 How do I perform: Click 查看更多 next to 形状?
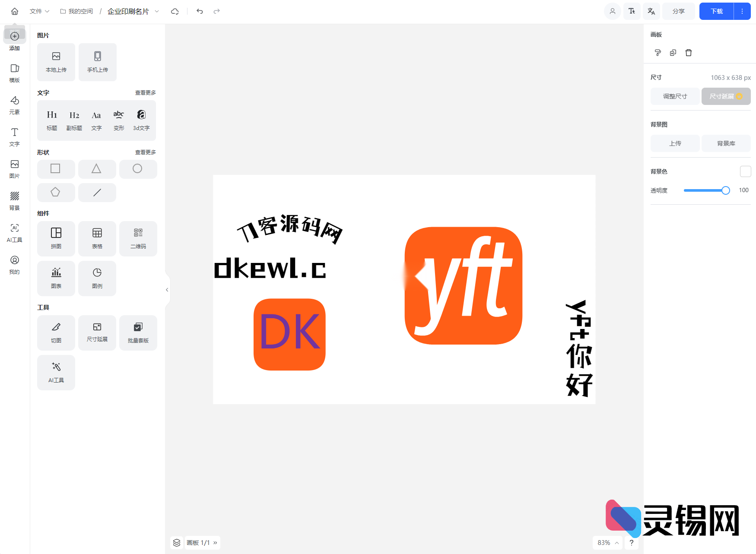pyautogui.click(x=145, y=152)
